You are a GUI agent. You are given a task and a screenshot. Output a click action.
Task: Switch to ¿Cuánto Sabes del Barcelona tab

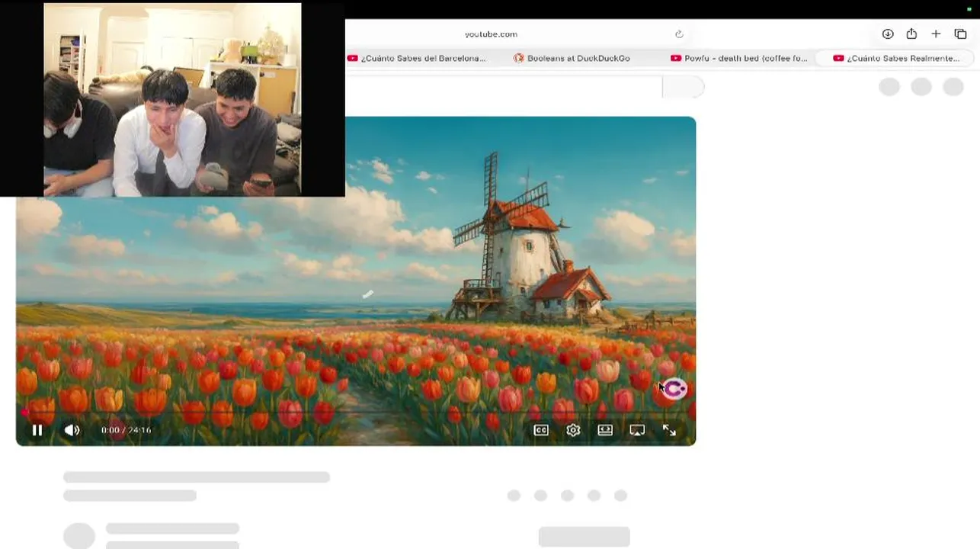[x=417, y=58]
